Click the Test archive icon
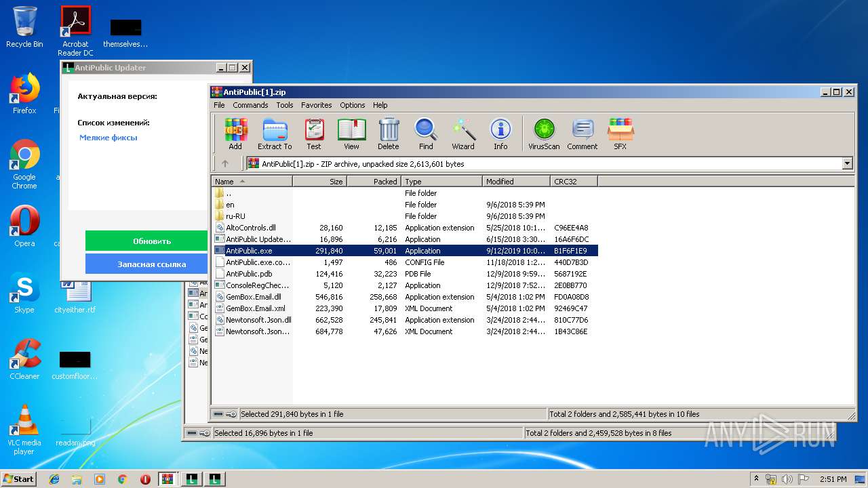 [x=314, y=134]
